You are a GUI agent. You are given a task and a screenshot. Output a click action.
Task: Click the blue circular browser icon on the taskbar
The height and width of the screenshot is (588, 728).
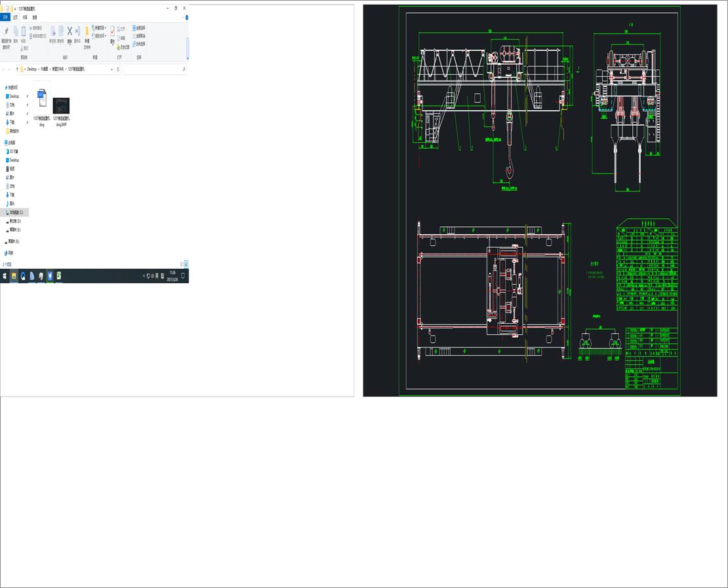tap(23, 276)
